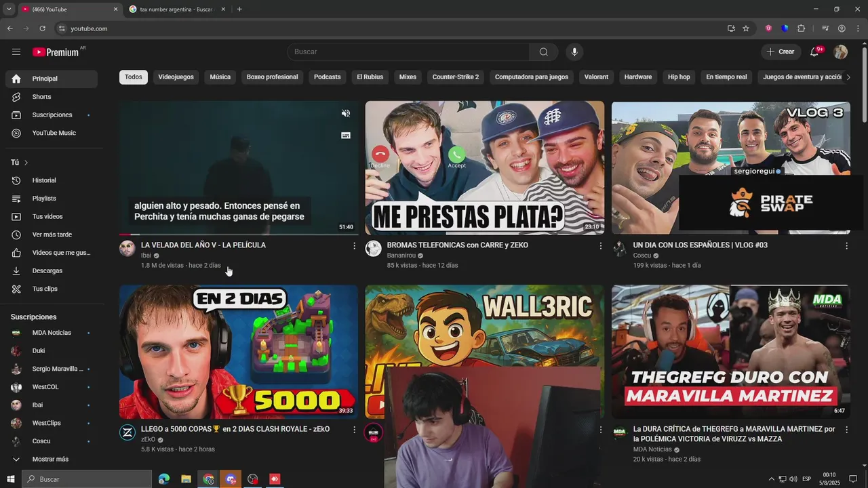Open Microsoft Edge from taskbar
Viewport: 868px width, 488px height.
click(x=164, y=479)
